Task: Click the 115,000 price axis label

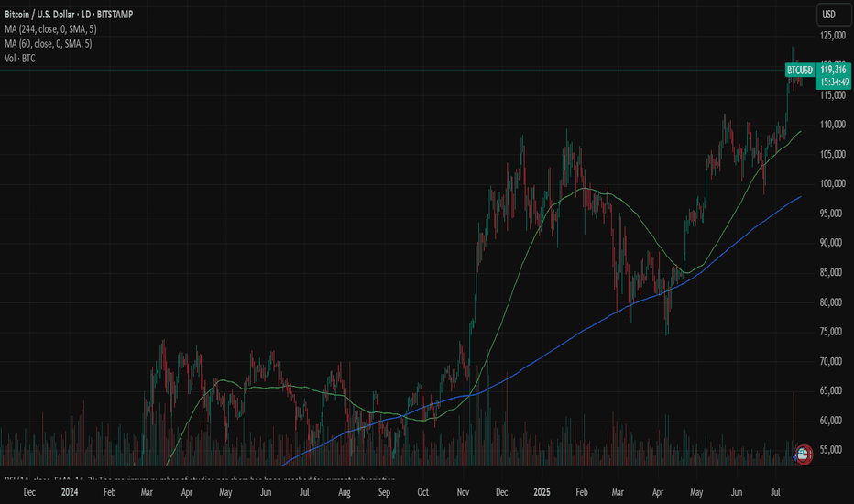Action: (x=833, y=95)
